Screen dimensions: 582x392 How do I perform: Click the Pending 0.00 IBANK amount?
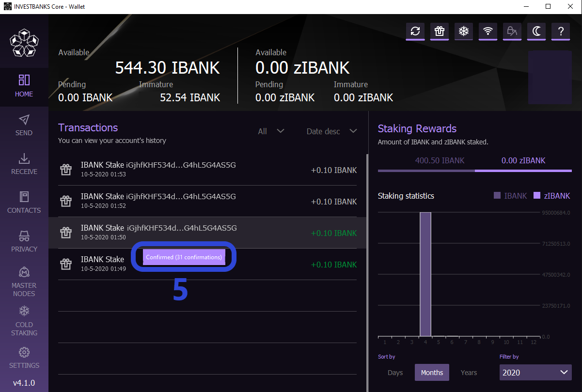(x=85, y=97)
